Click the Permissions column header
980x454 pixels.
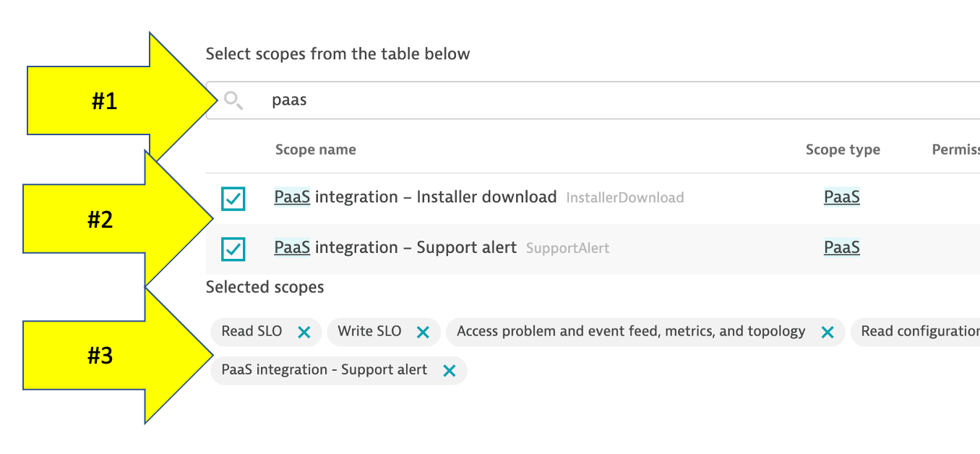[955, 150]
